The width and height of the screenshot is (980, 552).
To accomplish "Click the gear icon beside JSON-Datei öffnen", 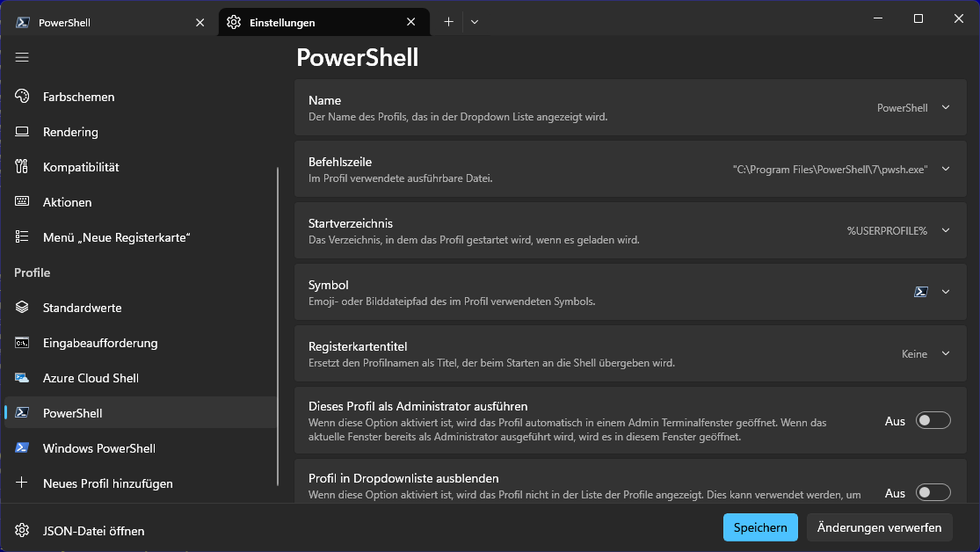I will click(x=22, y=530).
